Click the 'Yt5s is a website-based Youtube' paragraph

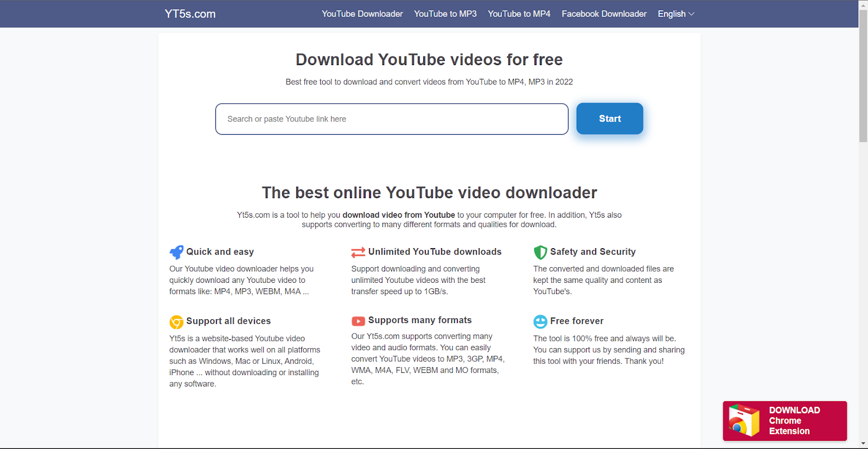[x=245, y=361]
